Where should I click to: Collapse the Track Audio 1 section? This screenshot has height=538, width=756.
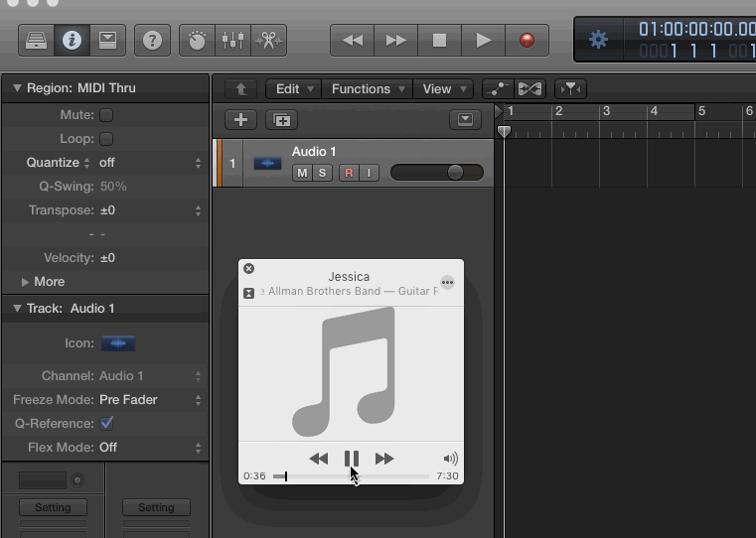click(x=17, y=309)
